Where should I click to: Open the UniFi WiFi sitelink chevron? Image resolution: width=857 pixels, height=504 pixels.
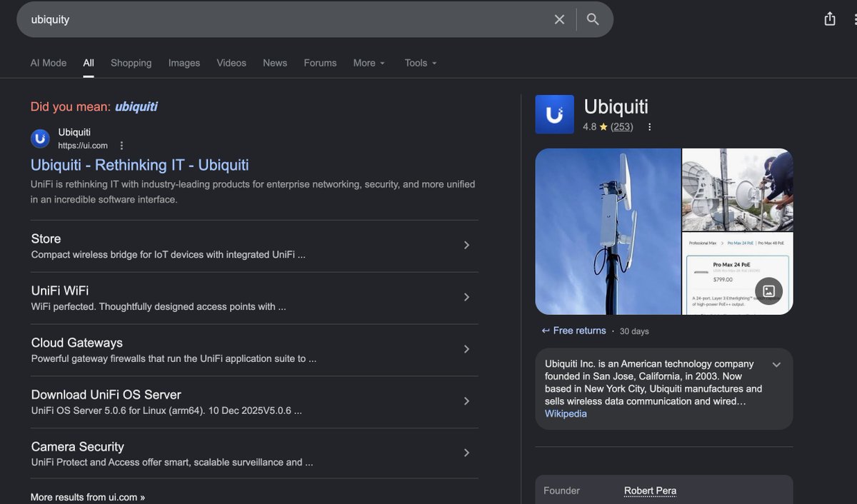466,297
